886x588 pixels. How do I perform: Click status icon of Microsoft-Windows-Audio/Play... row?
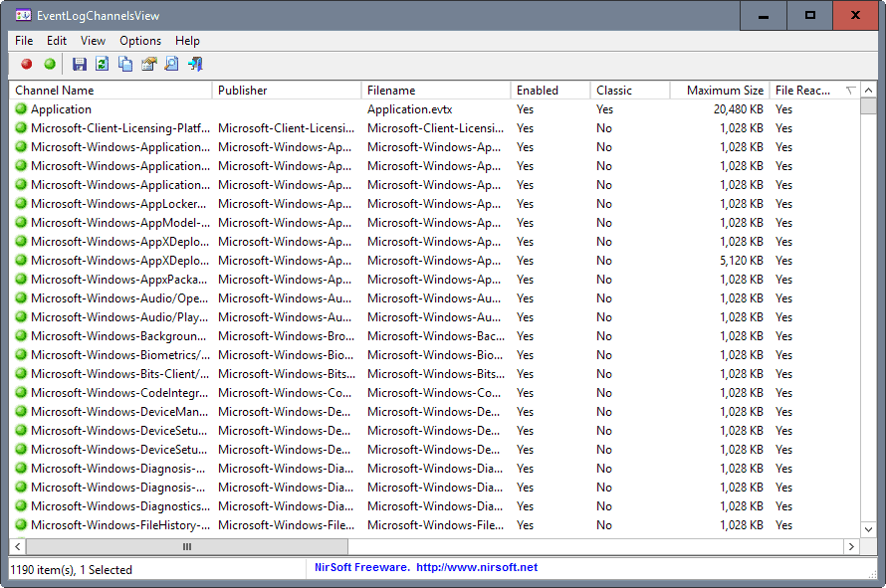[x=21, y=316]
